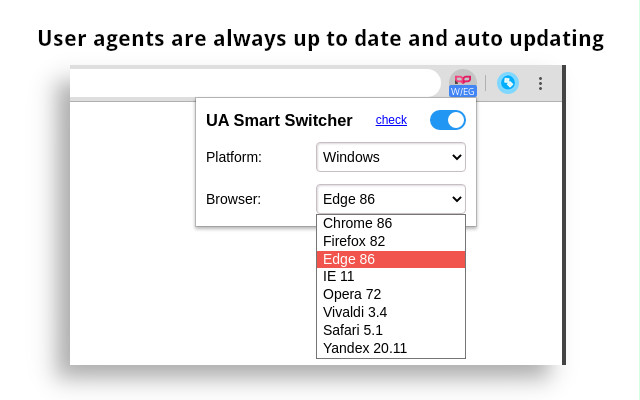Open the browser three-dot menu
The image size is (640, 400).
(540, 83)
